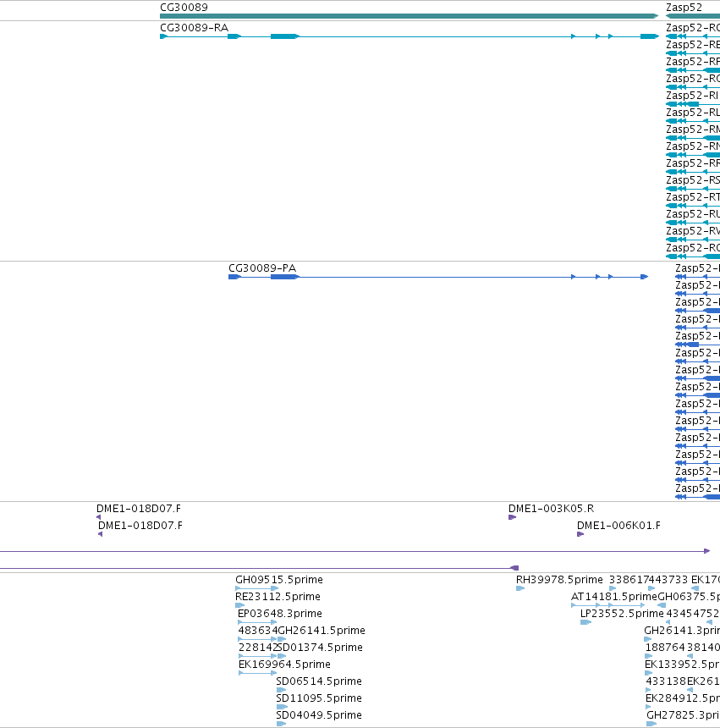Select the SD06514.5prime EST label
The image size is (720, 728).
[x=319, y=681]
